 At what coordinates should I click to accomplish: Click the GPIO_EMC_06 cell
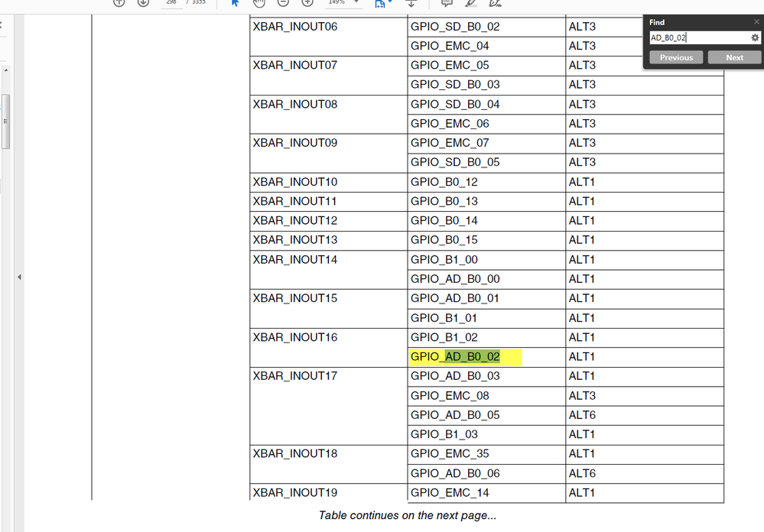point(486,125)
